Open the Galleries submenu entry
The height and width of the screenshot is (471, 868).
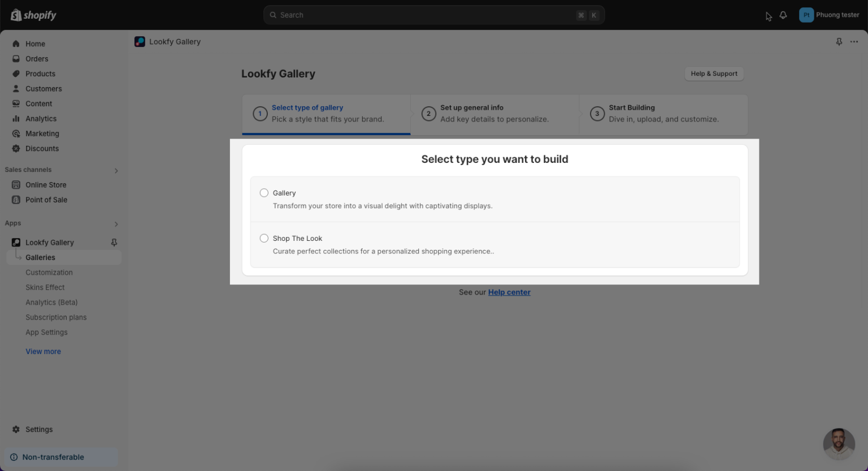tap(40, 257)
